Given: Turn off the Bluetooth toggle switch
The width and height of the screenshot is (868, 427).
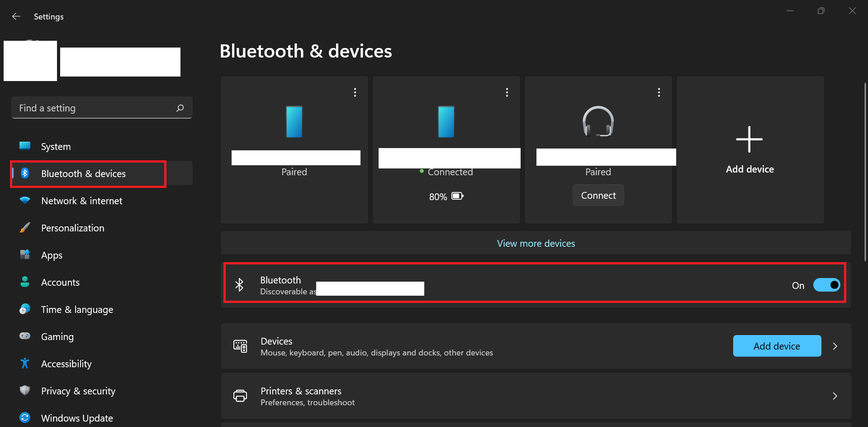Looking at the screenshot, I should tap(826, 285).
